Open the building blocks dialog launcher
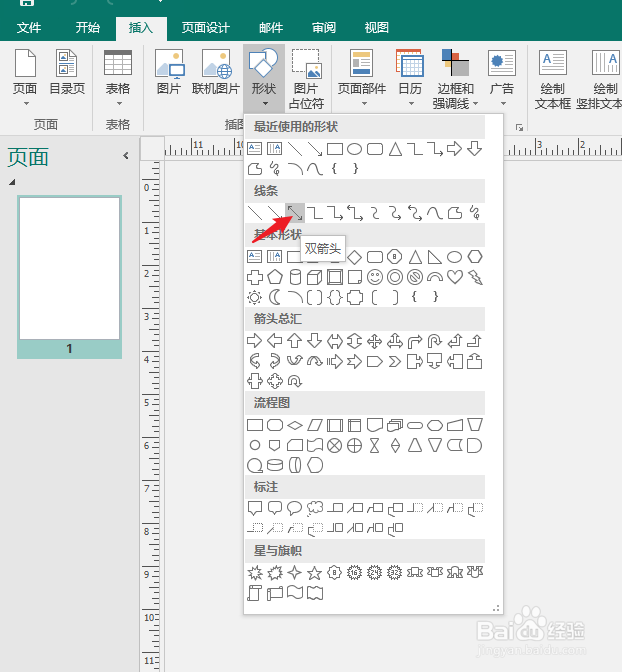This screenshot has height=672, width=622. point(519,127)
